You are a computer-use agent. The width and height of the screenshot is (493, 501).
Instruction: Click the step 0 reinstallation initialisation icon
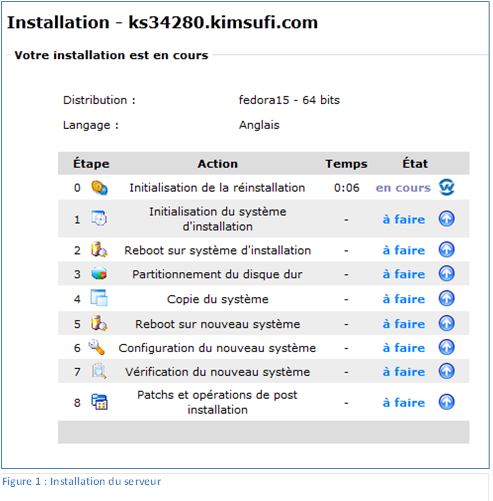[99, 188]
